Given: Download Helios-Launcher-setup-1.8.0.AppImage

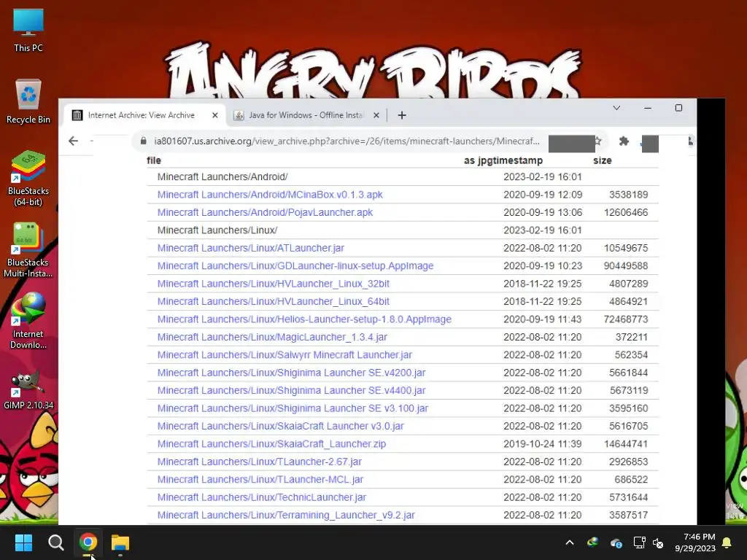Looking at the screenshot, I should pos(304,319).
